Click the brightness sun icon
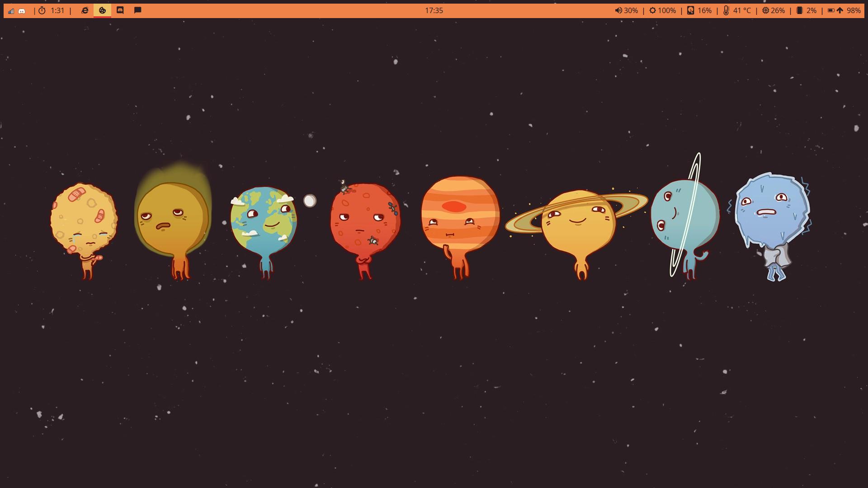The width and height of the screenshot is (868, 488). 652,10
